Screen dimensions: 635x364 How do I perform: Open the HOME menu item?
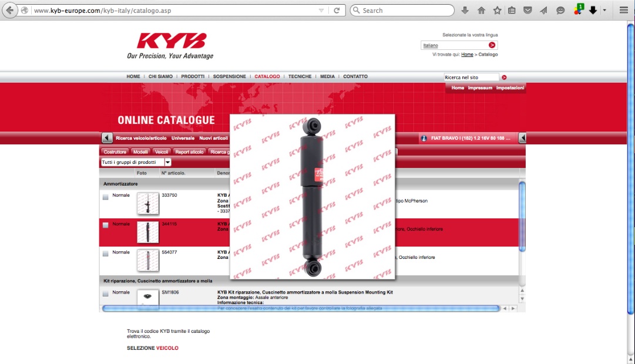tap(133, 76)
